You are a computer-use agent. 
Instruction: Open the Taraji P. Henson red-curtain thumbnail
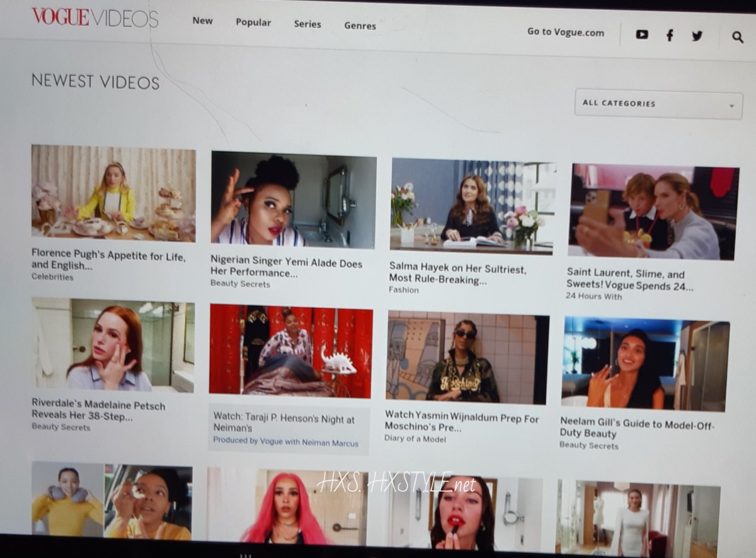[x=290, y=351]
